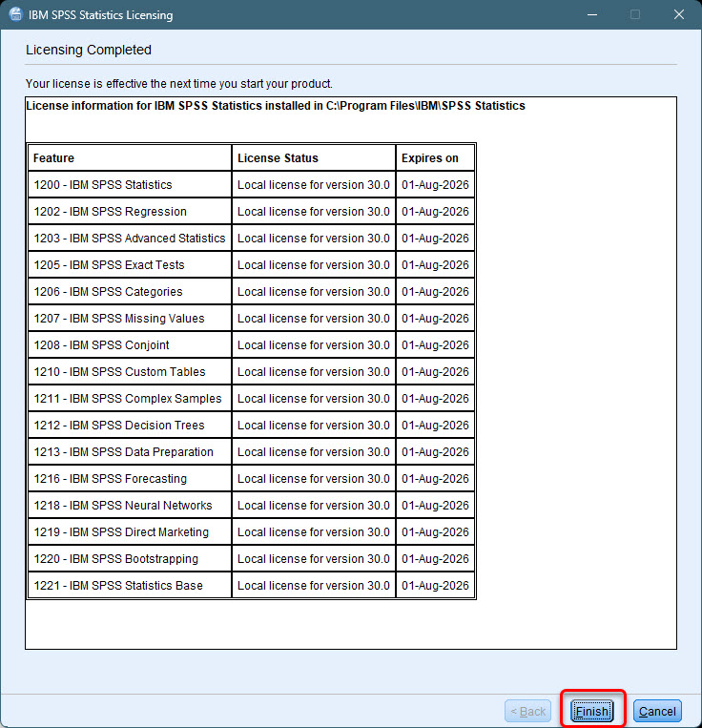Select the 1208 - IBM SPSS Conjoint cell
Viewport: 702px width, 728px height.
(130, 345)
